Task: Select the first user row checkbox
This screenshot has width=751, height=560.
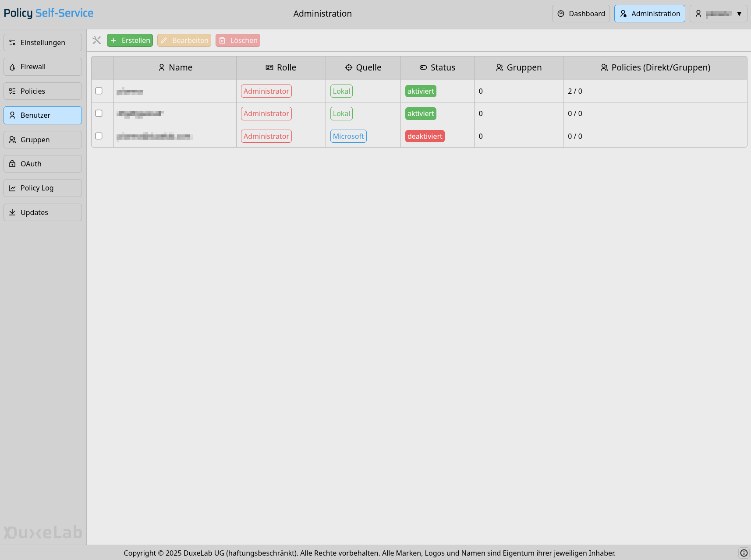Action: point(99,91)
